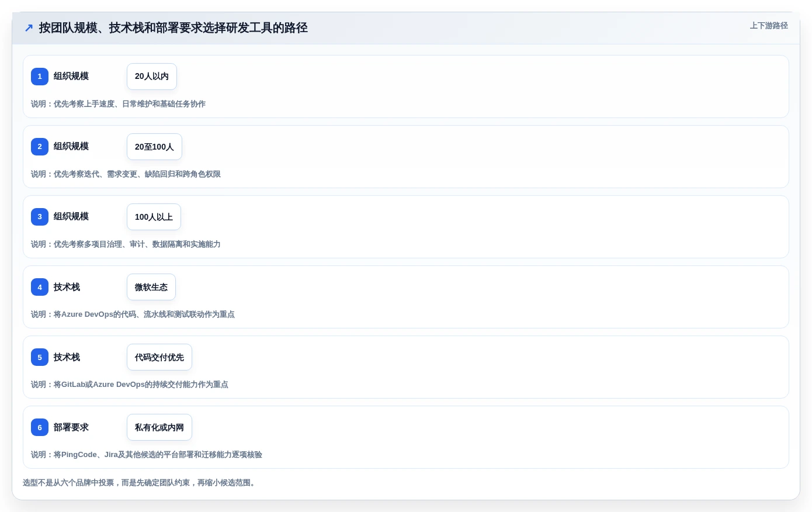Image resolution: width=812 pixels, height=512 pixels.
Task: Click the heading 按团队规模、技术栈和部署要求选择研发工具的路径
Action: coord(173,28)
